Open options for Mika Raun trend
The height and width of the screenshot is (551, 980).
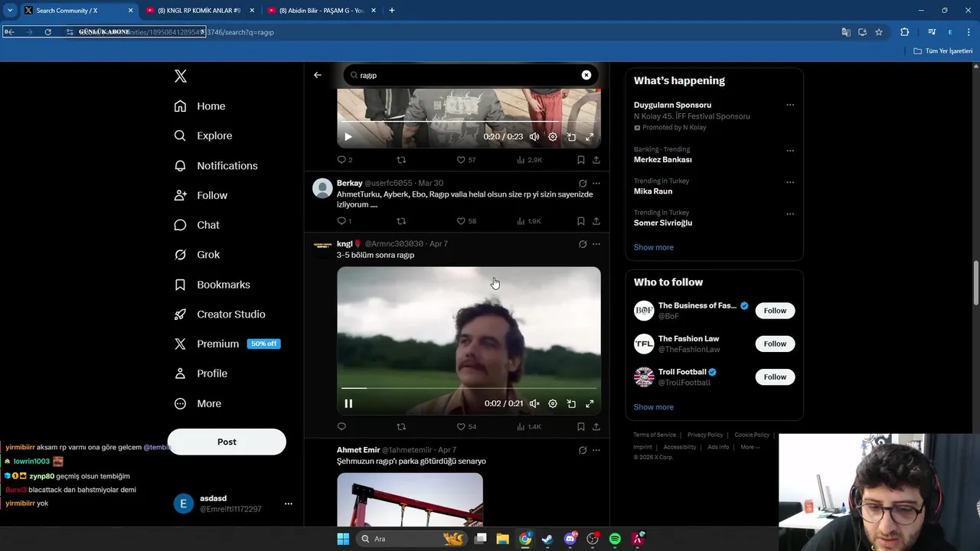point(790,182)
